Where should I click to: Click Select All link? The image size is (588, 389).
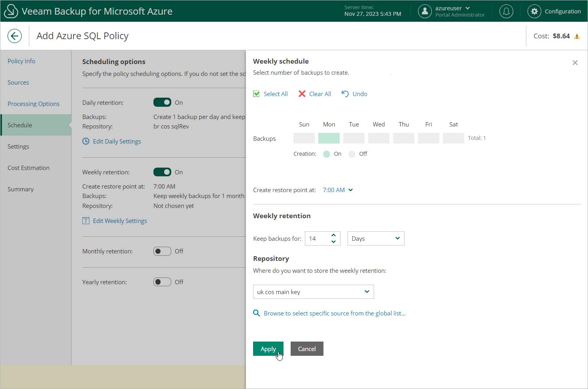[x=276, y=94]
